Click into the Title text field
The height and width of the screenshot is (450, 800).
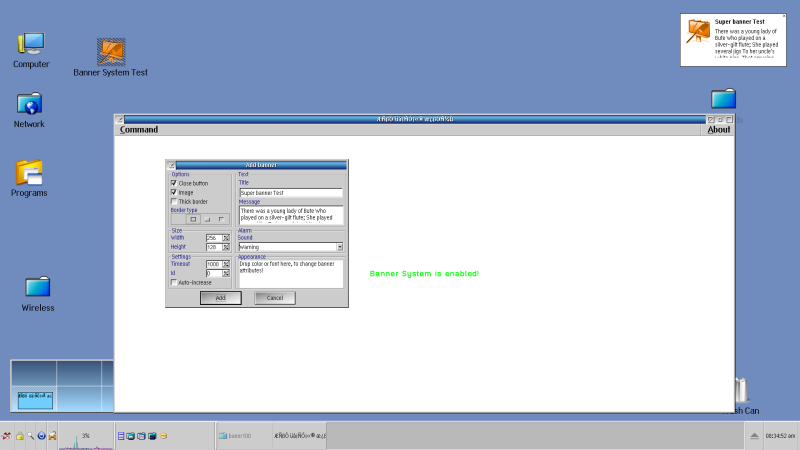tap(290, 192)
